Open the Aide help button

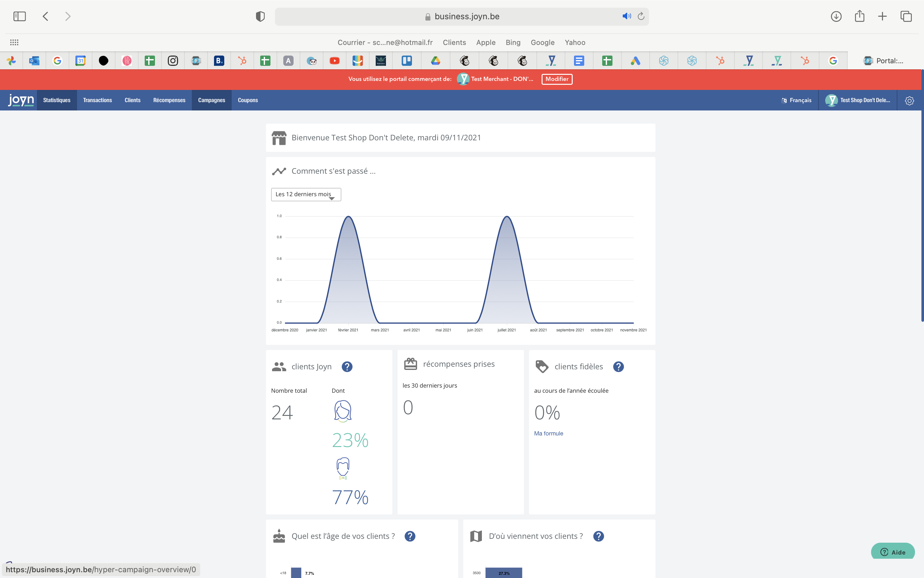point(893,552)
